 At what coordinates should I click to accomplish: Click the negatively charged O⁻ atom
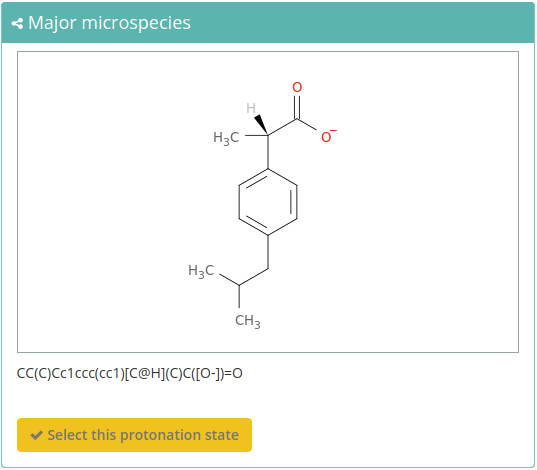click(328, 136)
